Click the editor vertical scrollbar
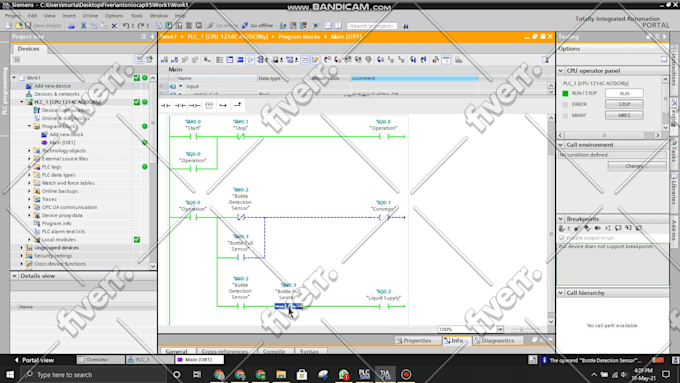Screen dimensions: 680x383 (x=551, y=219)
